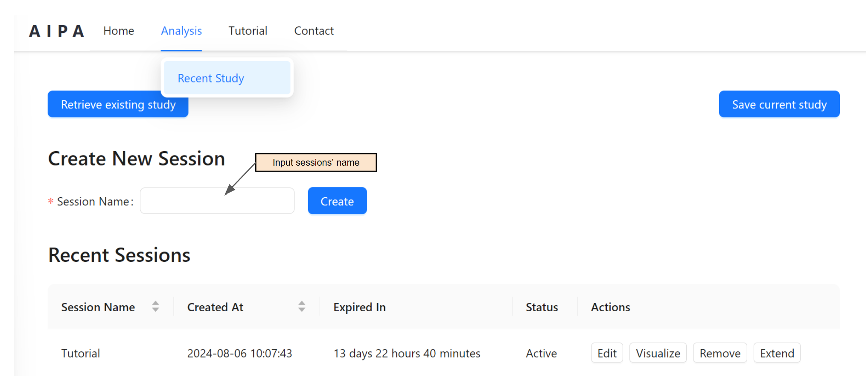The width and height of the screenshot is (868, 386).
Task: Click the Create session button
Action: (337, 201)
